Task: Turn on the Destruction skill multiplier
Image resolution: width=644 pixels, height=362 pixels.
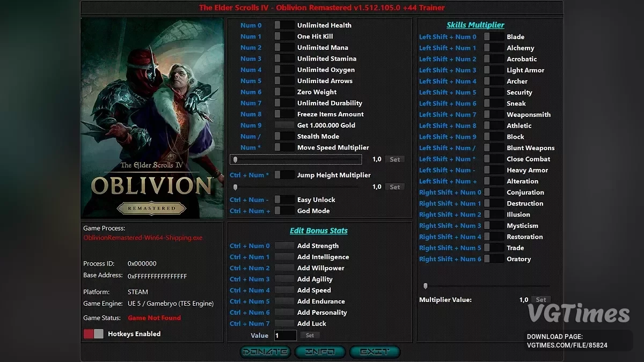Action: 493,203
